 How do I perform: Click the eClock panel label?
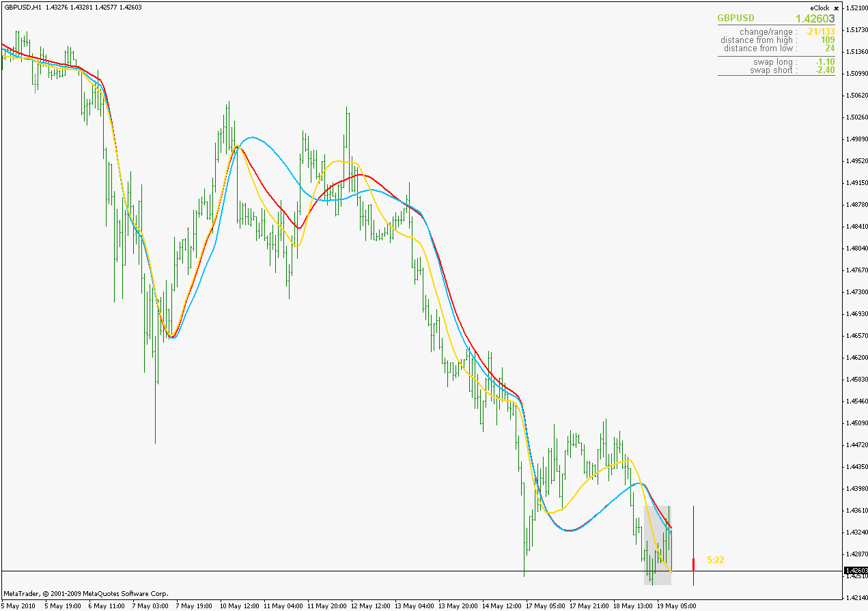pos(820,8)
